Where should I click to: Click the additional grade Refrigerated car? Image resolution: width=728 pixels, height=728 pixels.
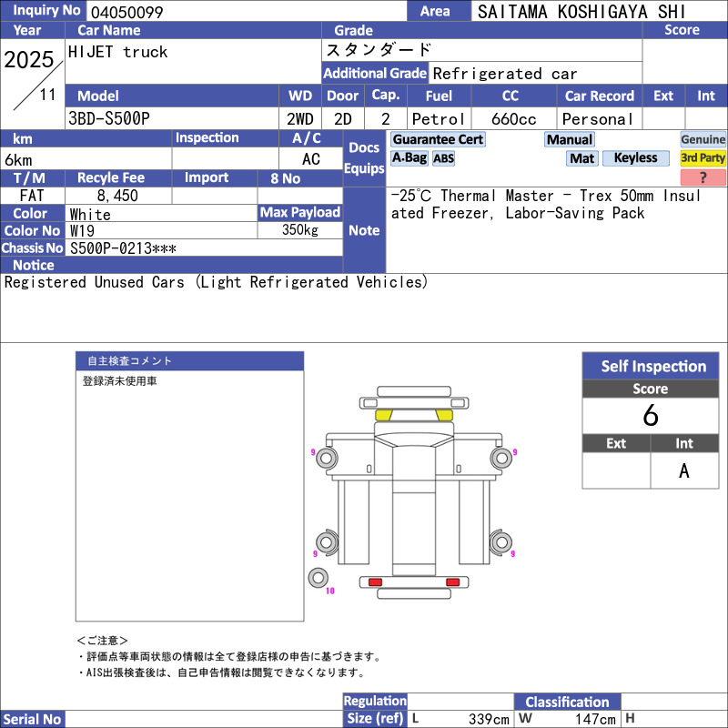point(505,74)
